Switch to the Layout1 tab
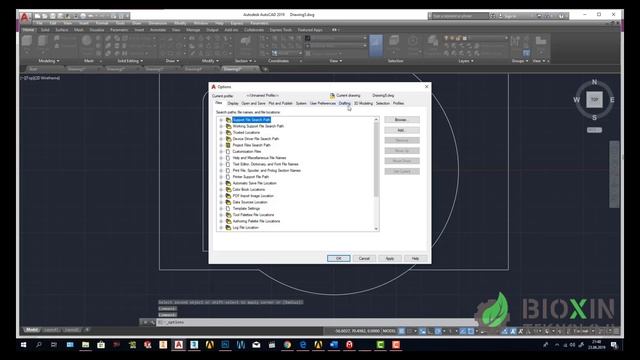This screenshot has height=360, width=640. 51,330
